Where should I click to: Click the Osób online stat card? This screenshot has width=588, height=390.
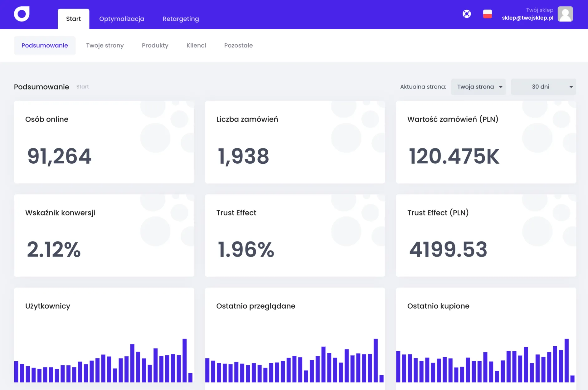(104, 142)
